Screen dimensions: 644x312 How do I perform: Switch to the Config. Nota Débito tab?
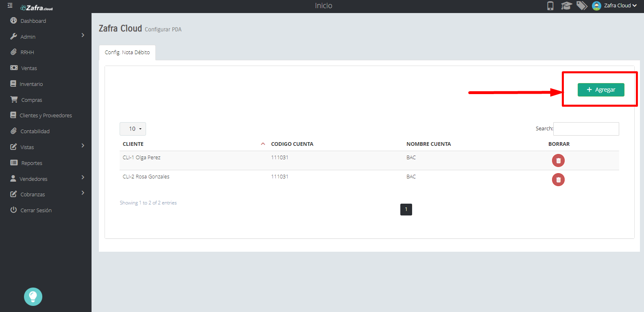[127, 53]
